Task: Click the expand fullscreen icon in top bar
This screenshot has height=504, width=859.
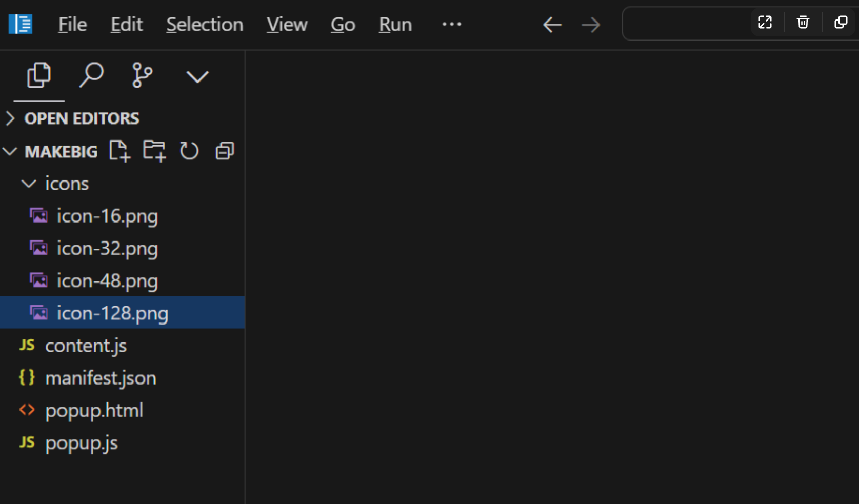Action: 765,23
